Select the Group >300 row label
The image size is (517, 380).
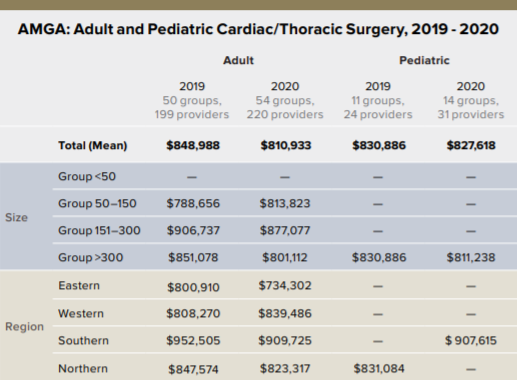[x=91, y=257]
